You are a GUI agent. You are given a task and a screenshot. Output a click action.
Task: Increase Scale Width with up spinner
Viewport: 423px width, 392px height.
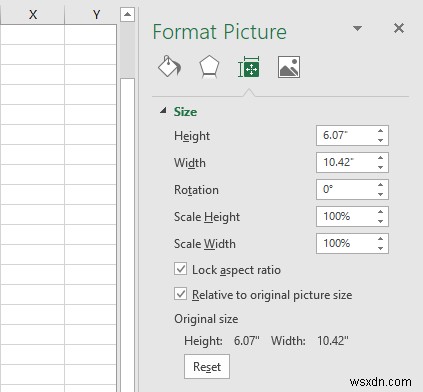(x=380, y=239)
